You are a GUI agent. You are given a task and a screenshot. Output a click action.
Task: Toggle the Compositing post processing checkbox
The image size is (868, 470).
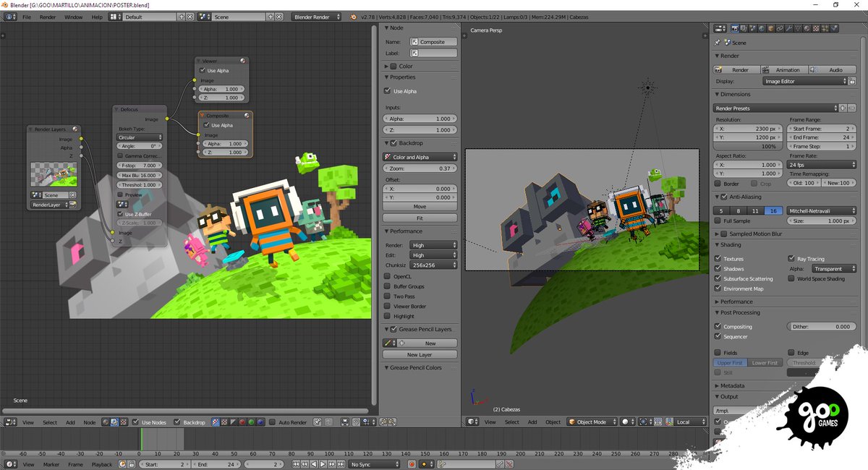click(x=718, y=326)
